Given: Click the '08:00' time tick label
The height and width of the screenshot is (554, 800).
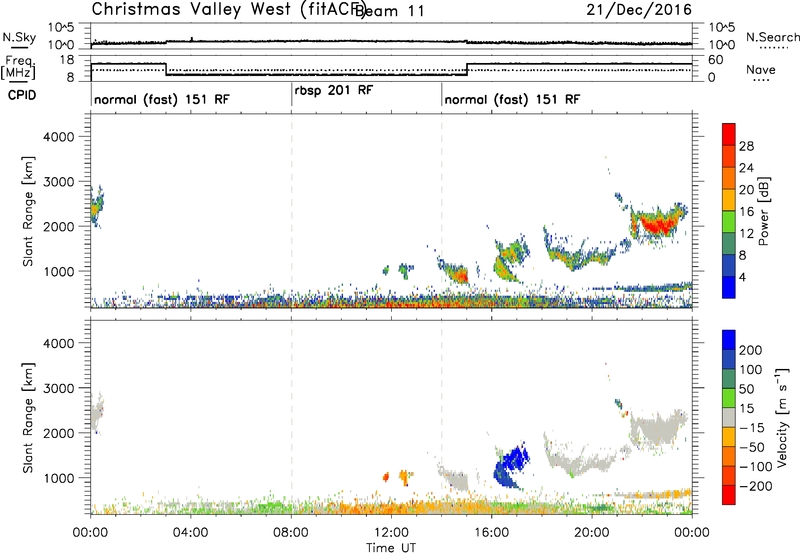Looking at the screenshot, I should click(x=291, y=533).
